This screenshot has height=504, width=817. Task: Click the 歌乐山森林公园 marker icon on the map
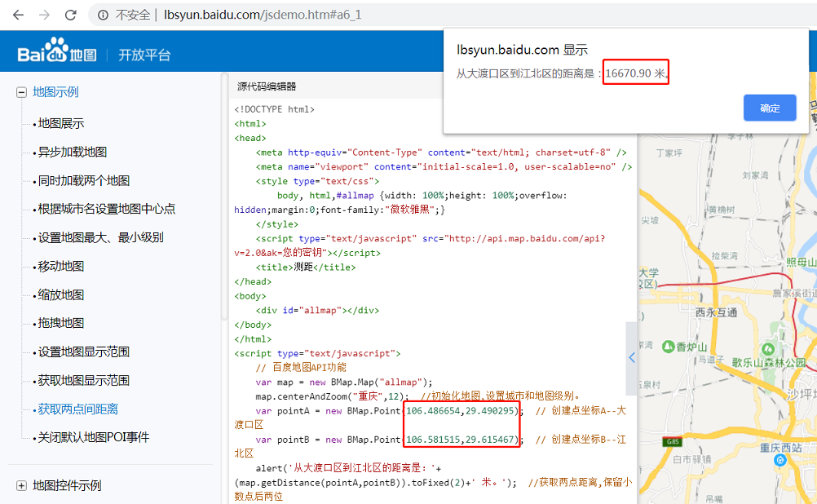[768, 348]
